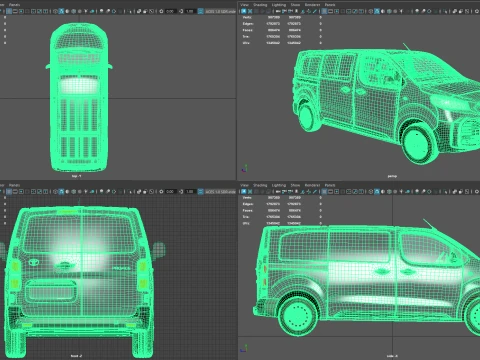This screenshot has height=360, width=480.
Task: Toggle view transform button in top view toolbar
Action: tap(200, 11)
